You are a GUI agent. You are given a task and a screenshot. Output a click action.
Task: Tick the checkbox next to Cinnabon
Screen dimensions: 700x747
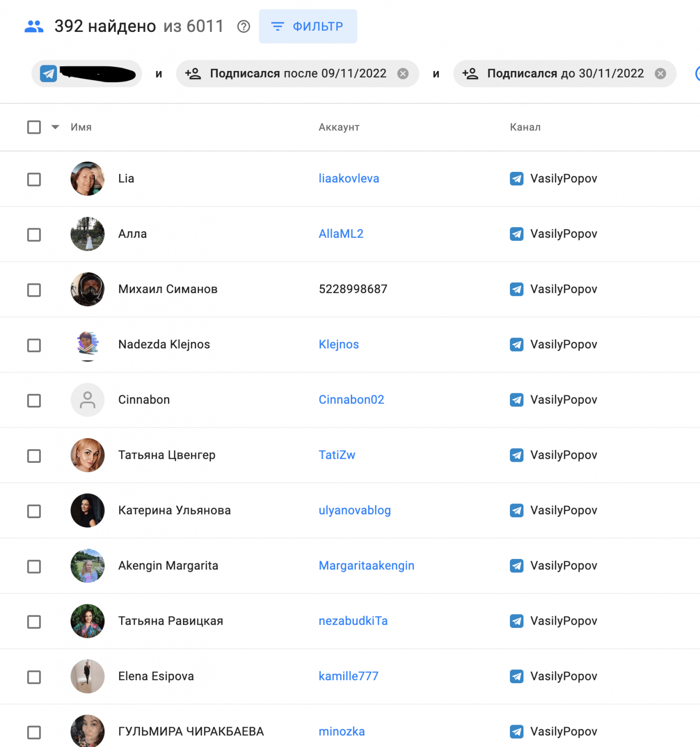coord(34,401)
